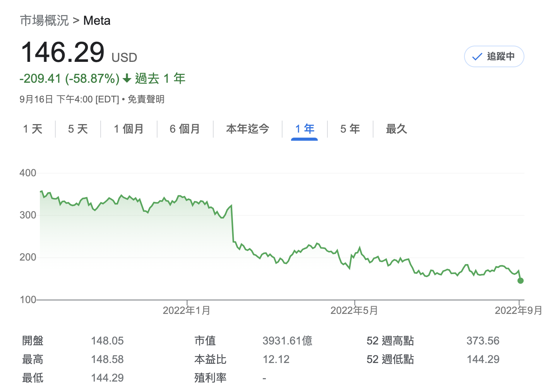Click the 最高 value 148.58
The height and width of the screenshot is (392, 555).
point(107,359)
